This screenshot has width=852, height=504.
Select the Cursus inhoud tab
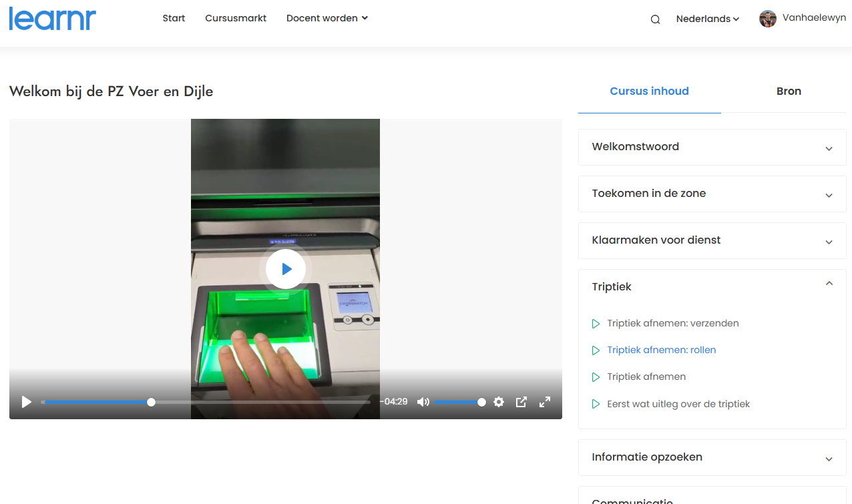point(649,91)
